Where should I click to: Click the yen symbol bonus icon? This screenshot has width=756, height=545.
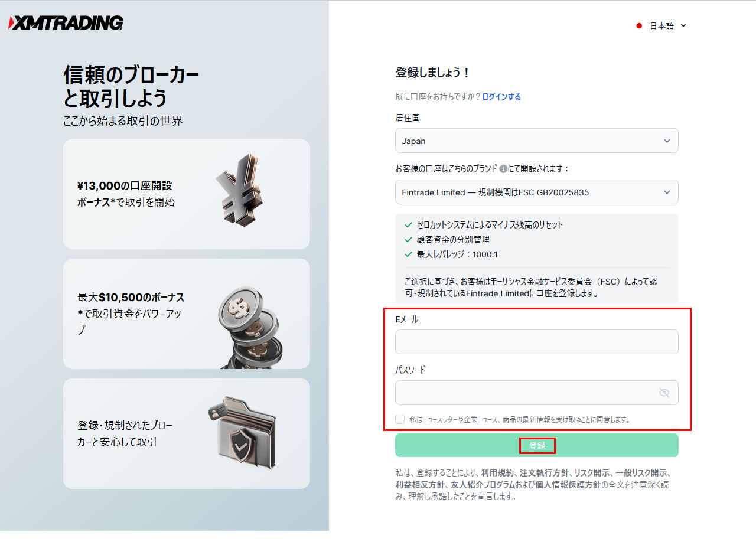[x=240, y=190]
